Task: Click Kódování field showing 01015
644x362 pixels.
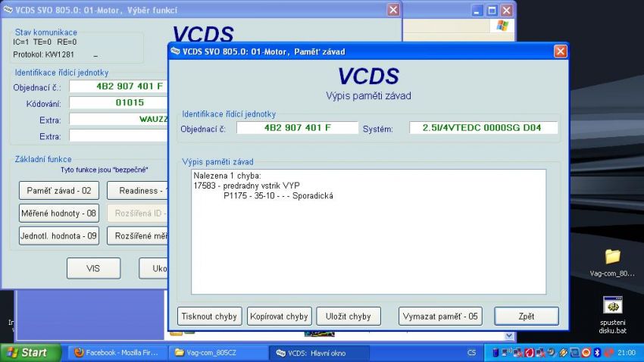Action: [119, 102]
